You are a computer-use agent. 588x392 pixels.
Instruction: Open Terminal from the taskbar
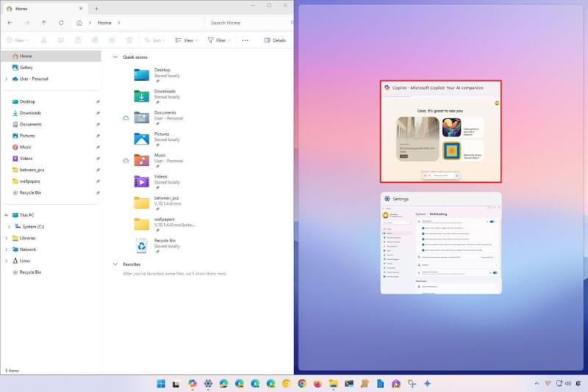pyautogui.click(x=349, y=383)
